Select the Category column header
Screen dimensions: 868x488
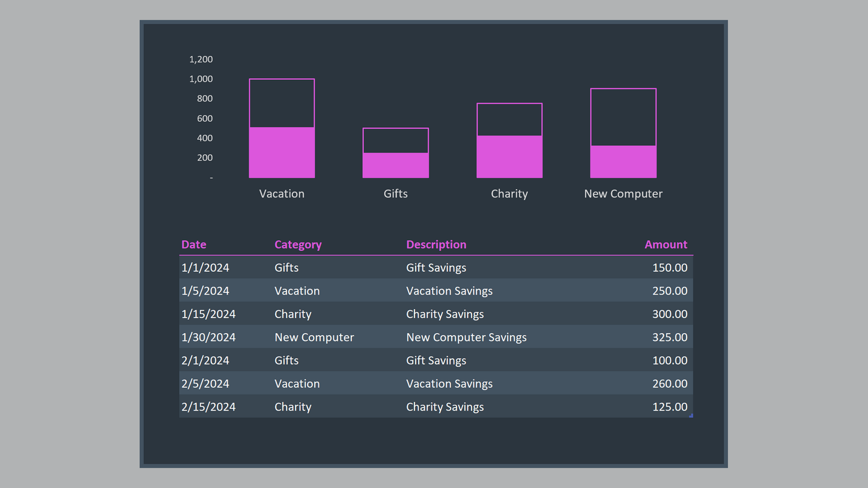298,244
